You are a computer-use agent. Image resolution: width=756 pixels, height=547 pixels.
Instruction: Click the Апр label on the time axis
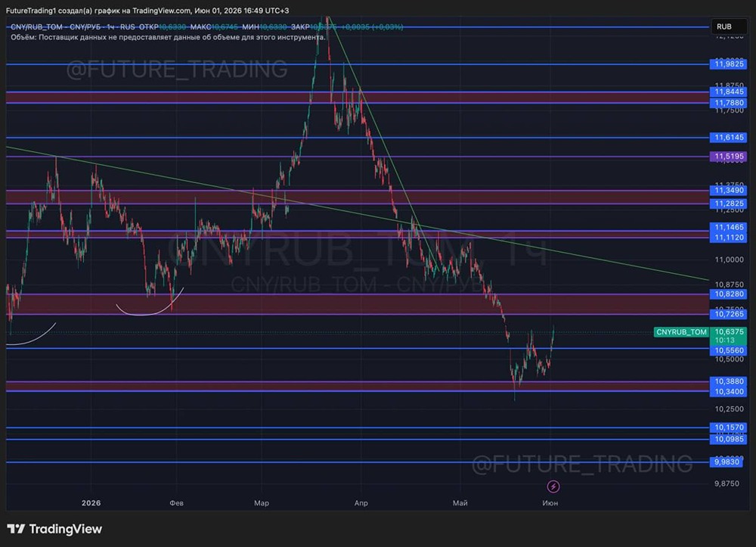click(x=361, y=502)
